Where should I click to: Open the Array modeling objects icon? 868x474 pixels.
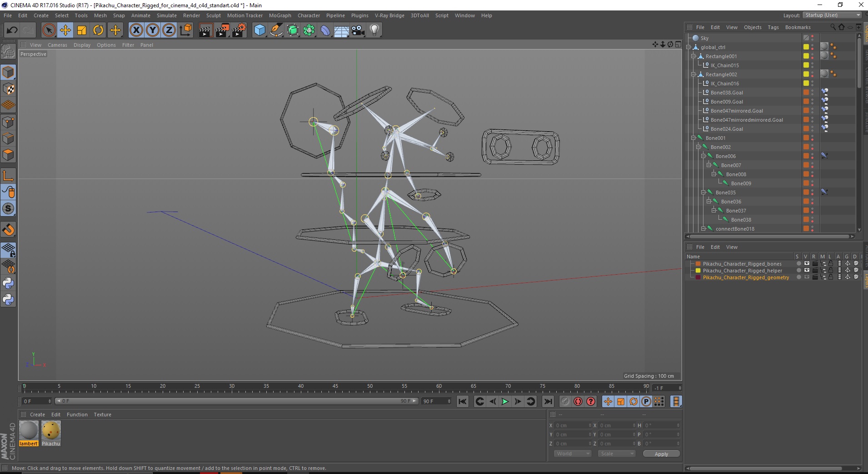coord(309,30)
